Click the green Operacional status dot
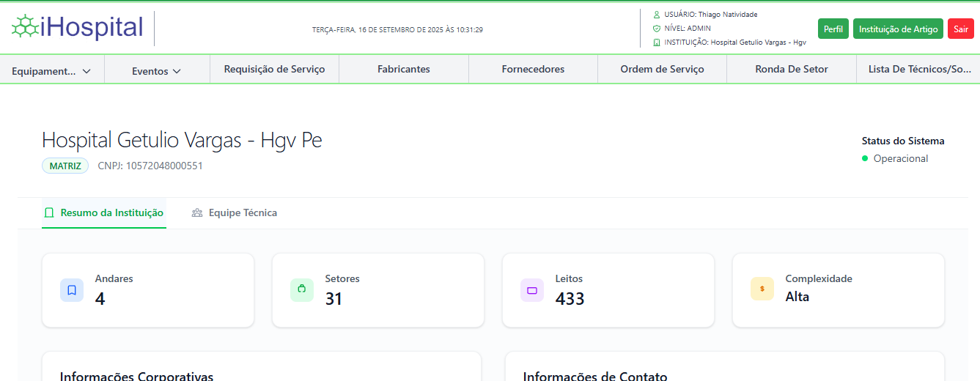 pyautogui.click(x=865, y=158)
